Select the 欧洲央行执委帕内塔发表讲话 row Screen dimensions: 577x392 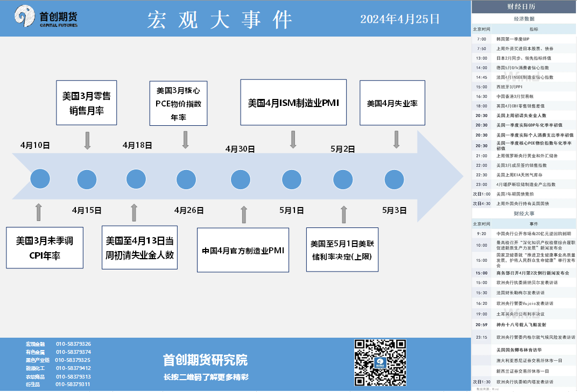pos(524,382)
